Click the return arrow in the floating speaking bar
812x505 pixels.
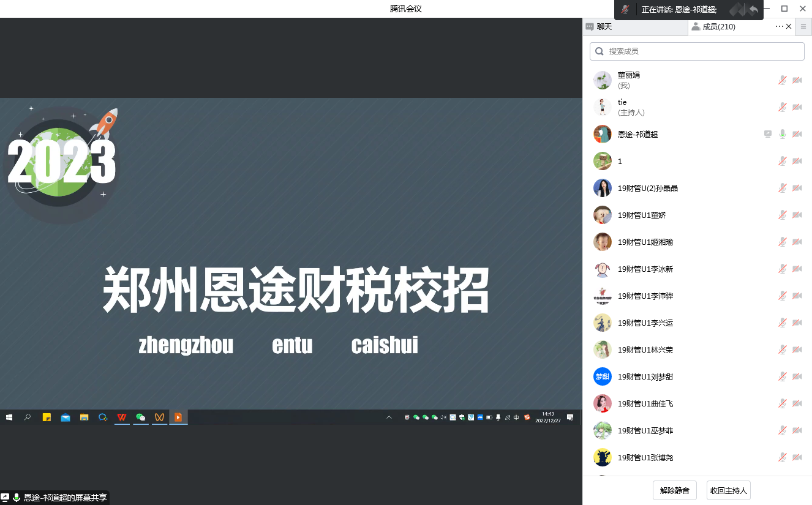point(754,9)
